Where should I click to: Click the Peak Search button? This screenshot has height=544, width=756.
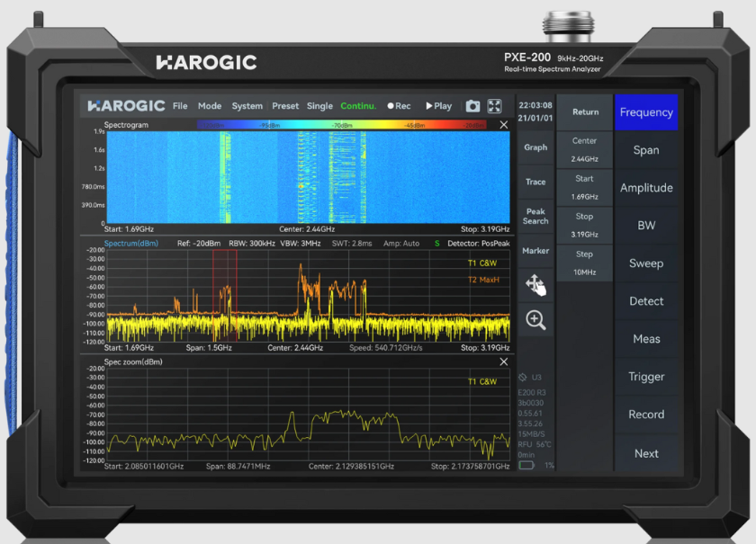(535, 217)
